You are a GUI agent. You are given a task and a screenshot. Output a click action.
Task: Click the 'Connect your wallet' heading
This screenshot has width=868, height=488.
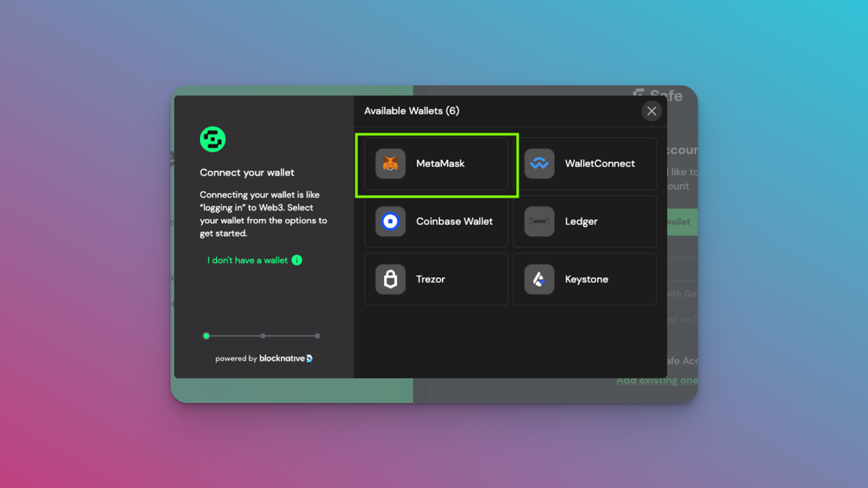point(247,173)
